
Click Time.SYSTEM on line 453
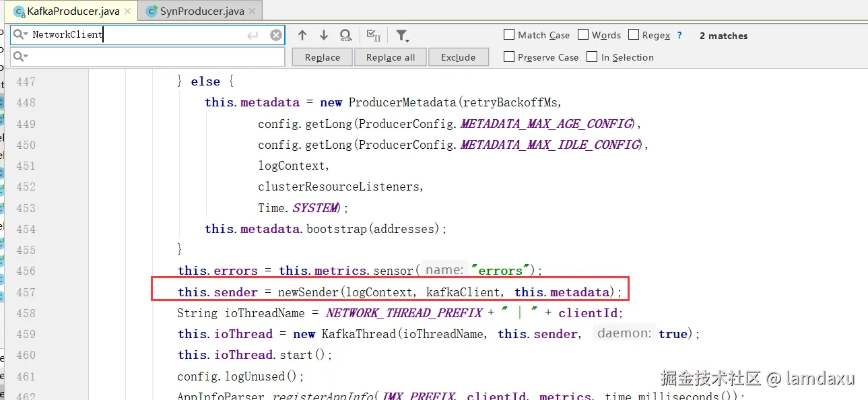click(x=298, y=208)
